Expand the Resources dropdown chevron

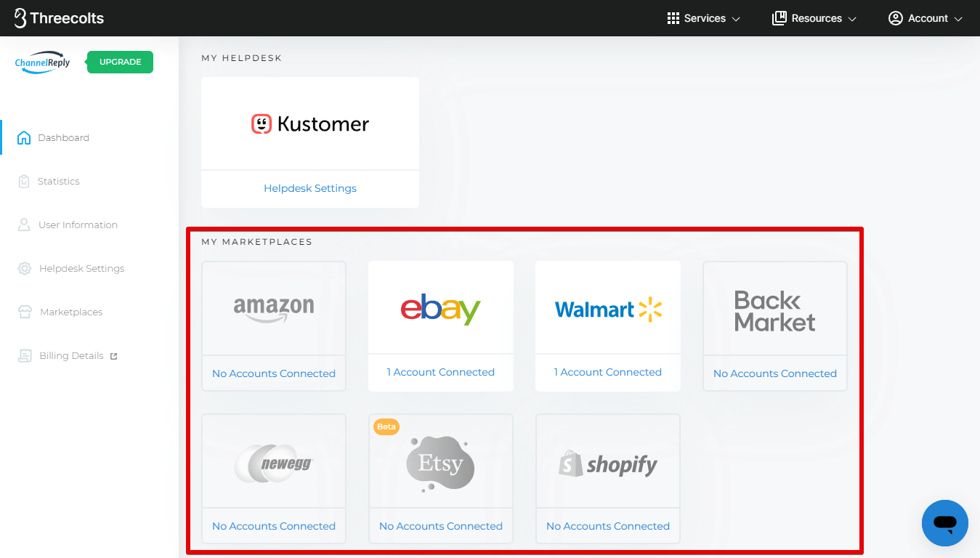(x=852, y=19)
